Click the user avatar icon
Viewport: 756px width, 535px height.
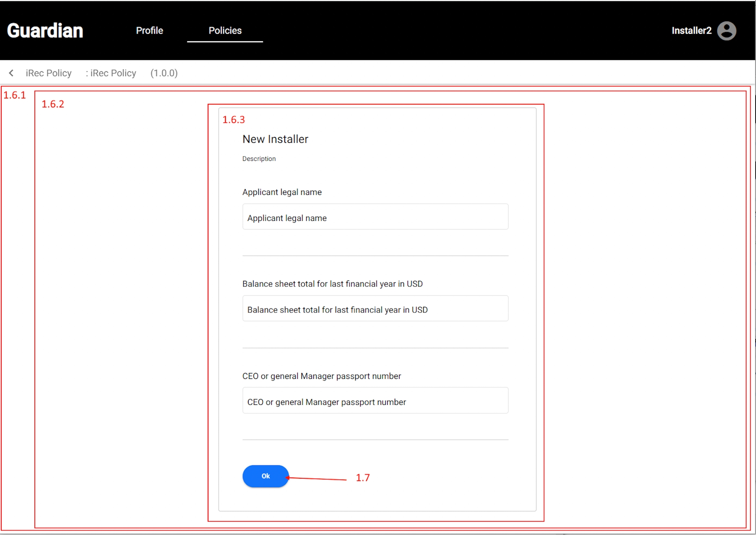point(726,31)
